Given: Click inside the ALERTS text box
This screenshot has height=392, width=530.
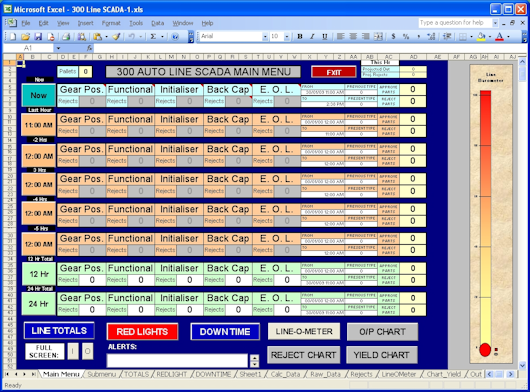Looking at the screenshot, I should tap(177, 360).
